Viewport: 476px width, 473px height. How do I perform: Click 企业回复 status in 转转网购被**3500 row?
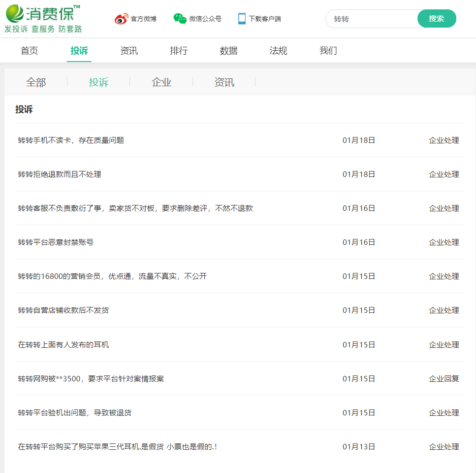pyautogui.click(x=444, y=378)
